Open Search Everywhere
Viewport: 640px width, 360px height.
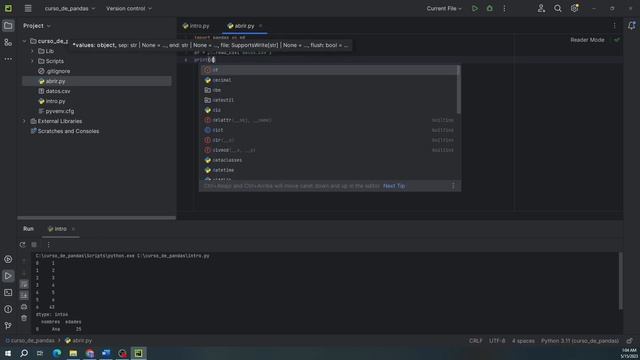pyautogui.click(x=558, y=8)
